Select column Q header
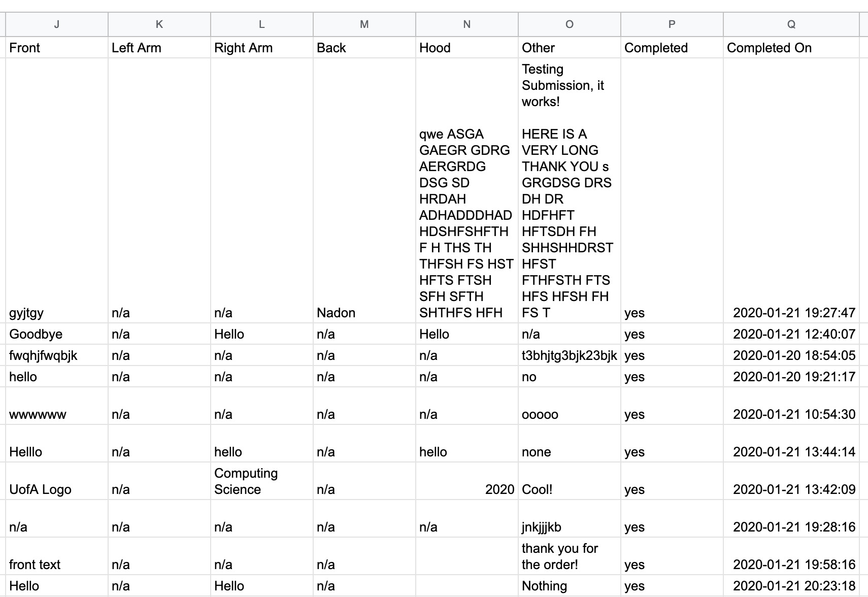868x597 pixels. [x=791, y=24]
